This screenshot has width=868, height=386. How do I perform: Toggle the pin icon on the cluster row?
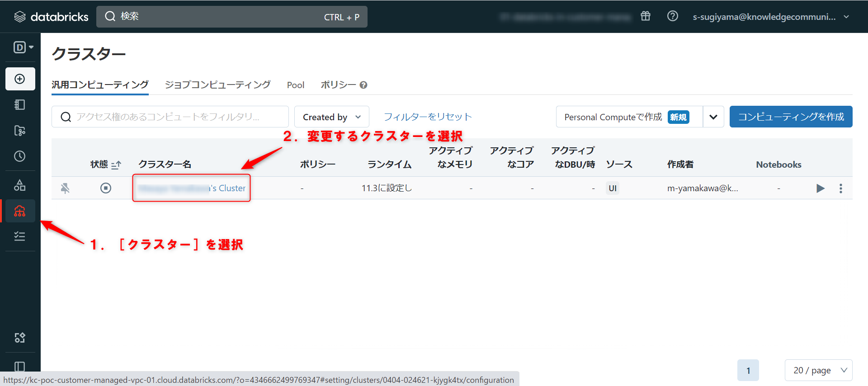point(65,188)
